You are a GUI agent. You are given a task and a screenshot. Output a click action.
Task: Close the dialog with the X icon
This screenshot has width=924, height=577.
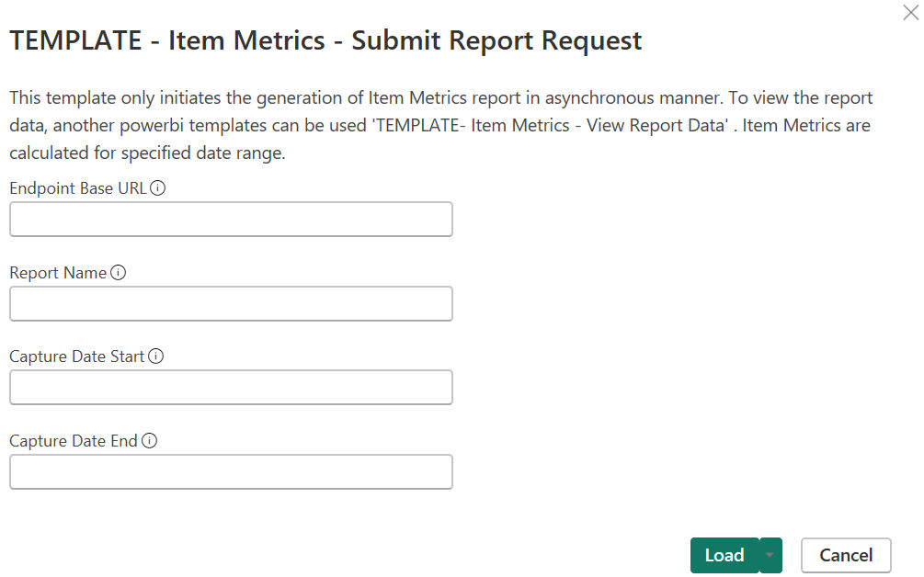tap(910, 12)
